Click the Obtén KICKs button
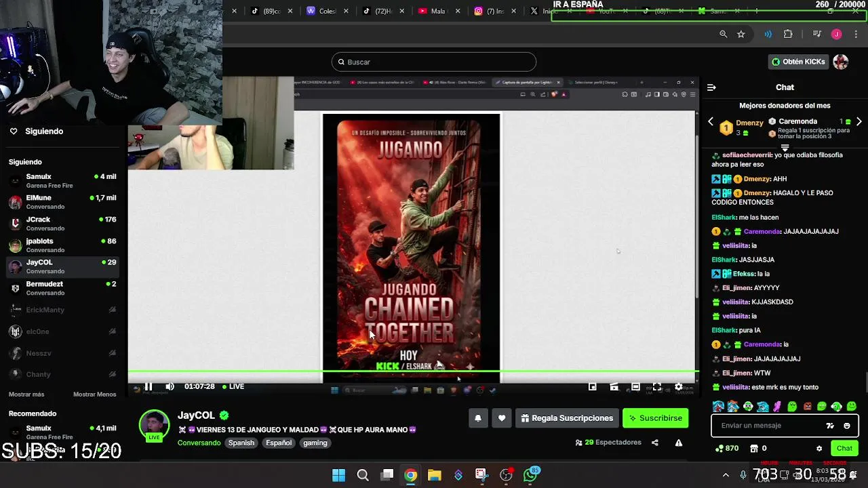Viewport: 868px width, 488px height. point(798,62)
